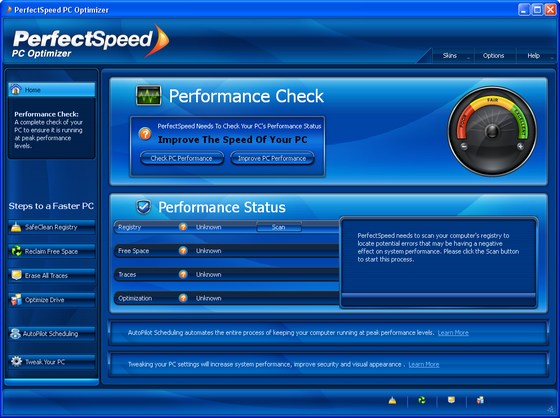The image size is (560, 418).
Task: Click the minus button on the gauge
Action: [464, 146]
